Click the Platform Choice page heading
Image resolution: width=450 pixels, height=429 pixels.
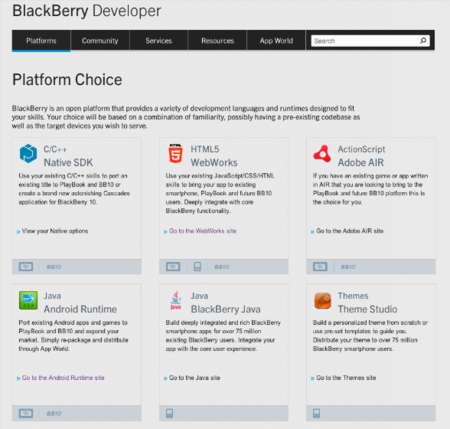(x=67, y=80)
